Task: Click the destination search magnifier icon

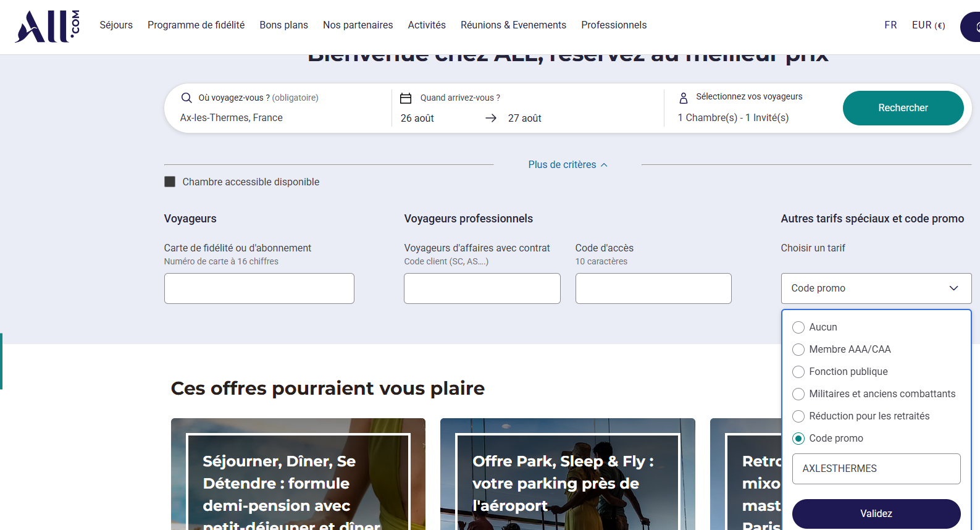Action: (x=186, y=98)
